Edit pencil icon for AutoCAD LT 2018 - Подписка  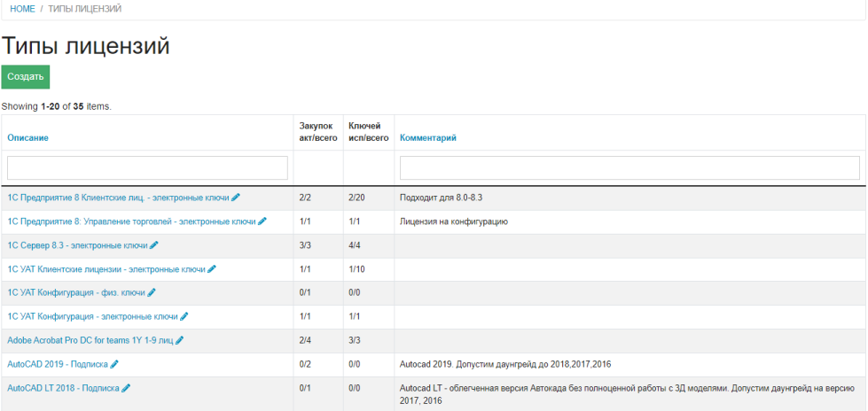coord(126,388)
